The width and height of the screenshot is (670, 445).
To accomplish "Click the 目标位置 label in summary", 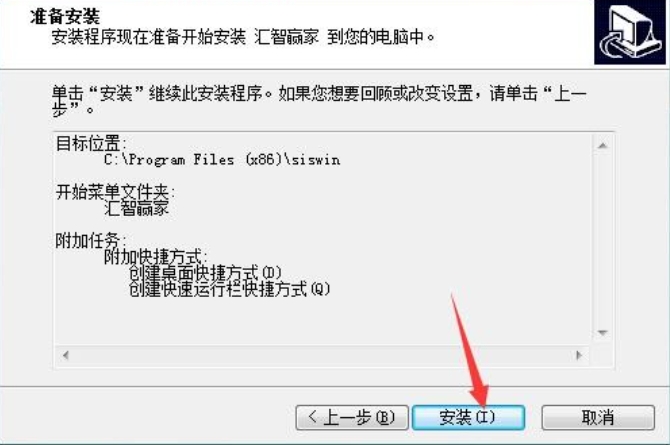I will coord(91,143).
